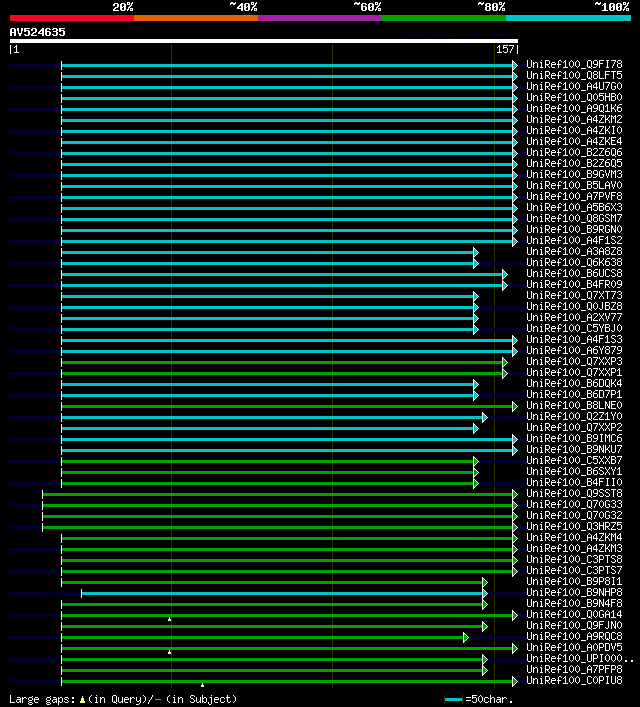Click the UniRef100_Q05HB0 subject label

coord(574,97)
